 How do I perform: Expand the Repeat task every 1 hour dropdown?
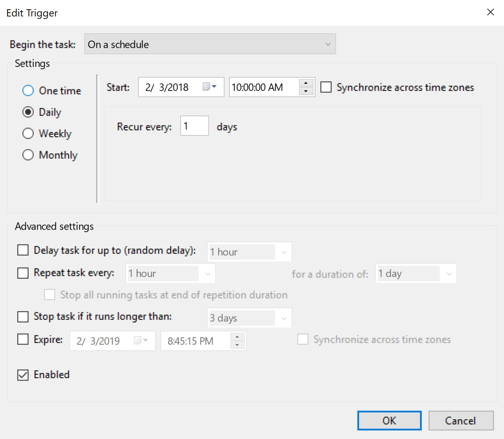coord(171,273)
